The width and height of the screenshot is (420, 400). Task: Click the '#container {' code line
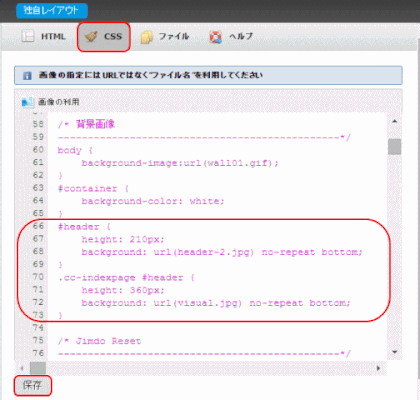pos(93,189)
